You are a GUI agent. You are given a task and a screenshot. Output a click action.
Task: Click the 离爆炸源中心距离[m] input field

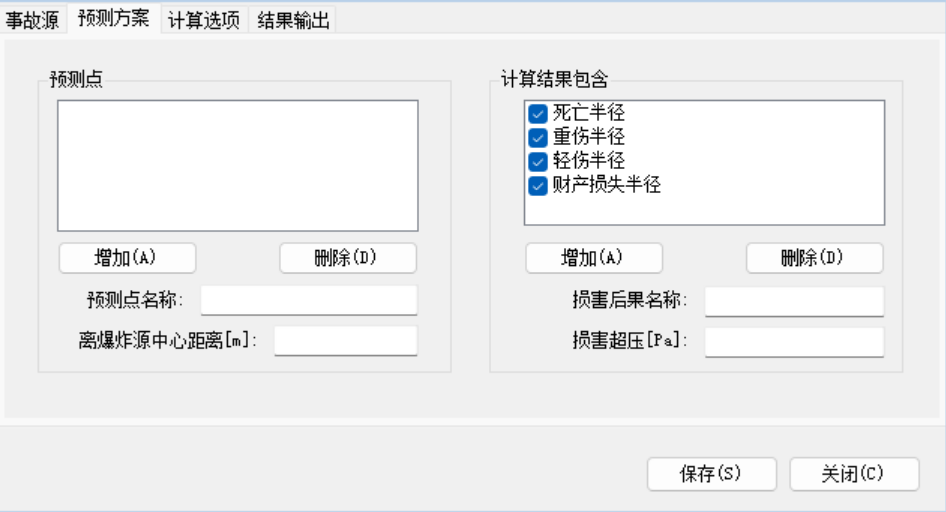(x=345, y=341)
